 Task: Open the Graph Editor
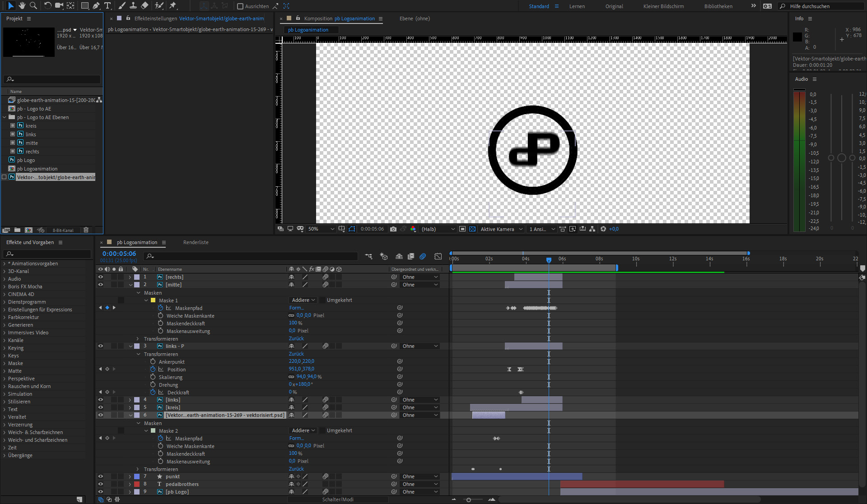tap(438, 256)
